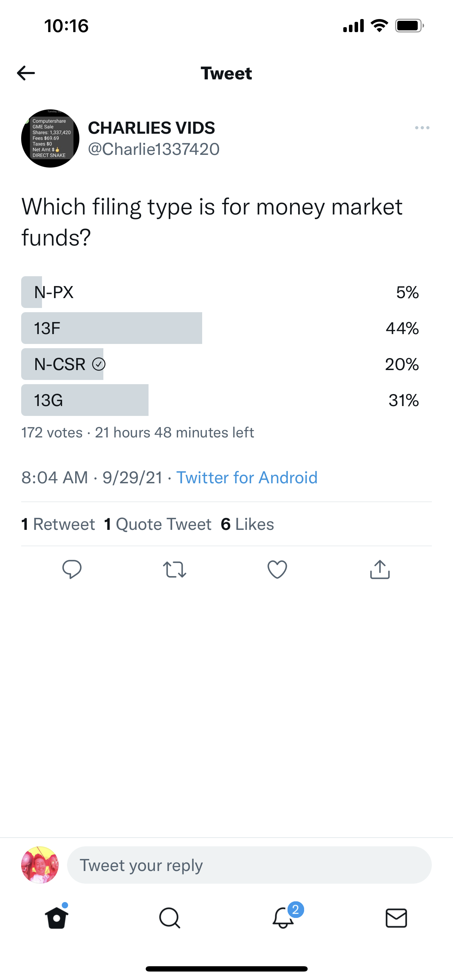Viewport: 453px width, 980px height.
Task: Tap the reply speech bubble icon
Action: click(72, 569)
